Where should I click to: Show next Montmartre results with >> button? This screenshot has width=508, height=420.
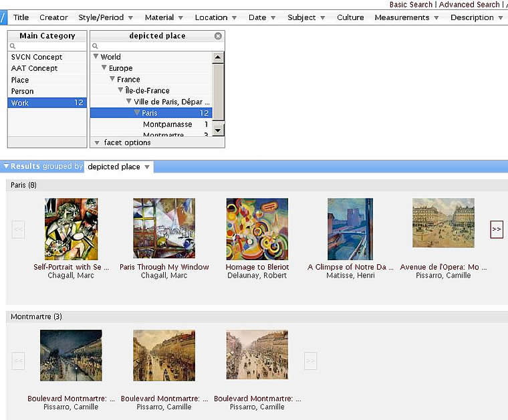click(310, 360)
